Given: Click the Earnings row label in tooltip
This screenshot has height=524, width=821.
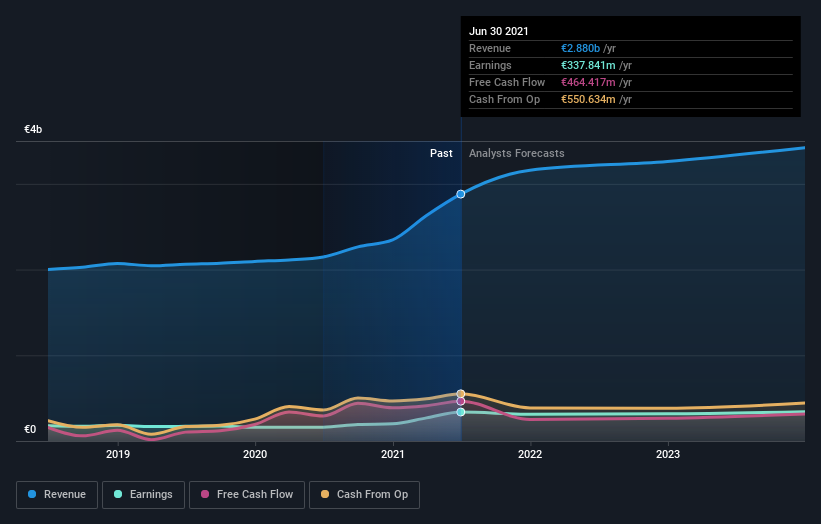Looking at the screenshot, I should (x=490, y=65).
